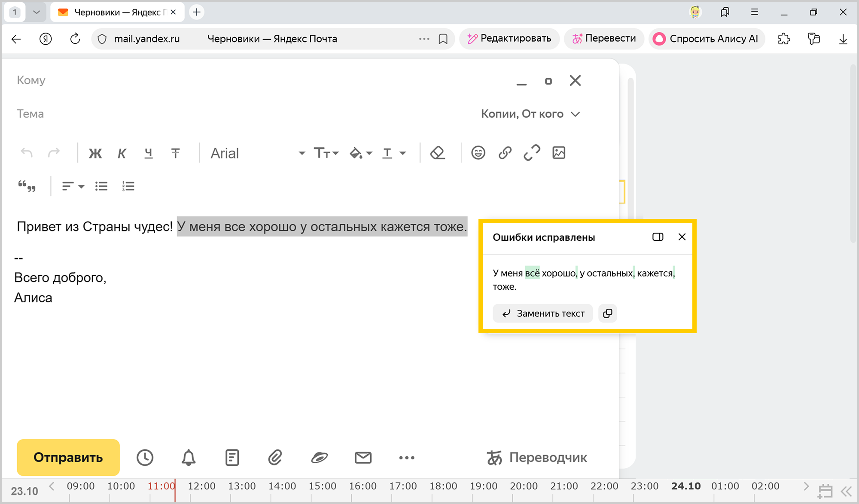Clear formatting with the eraser icon
Viewport: 859px width, 504px height.
[x=437, y=153]
